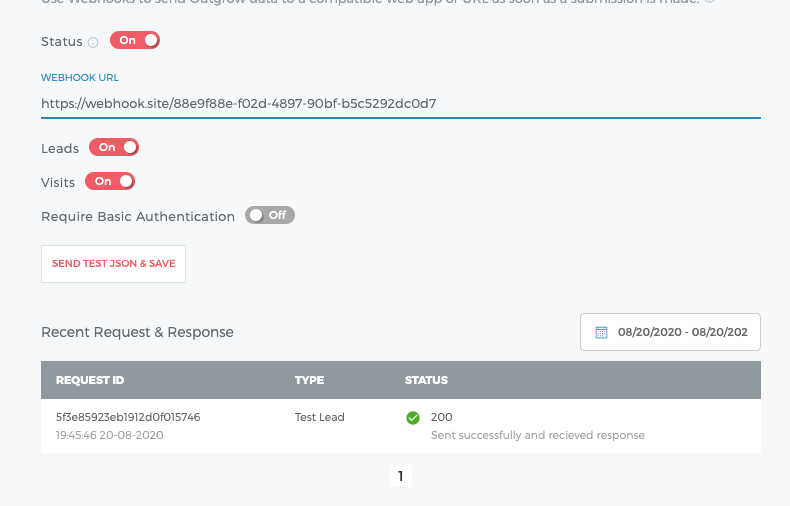Click the info icon next to Status
This screenshot has width=790, height=506.
coord(93,42)
